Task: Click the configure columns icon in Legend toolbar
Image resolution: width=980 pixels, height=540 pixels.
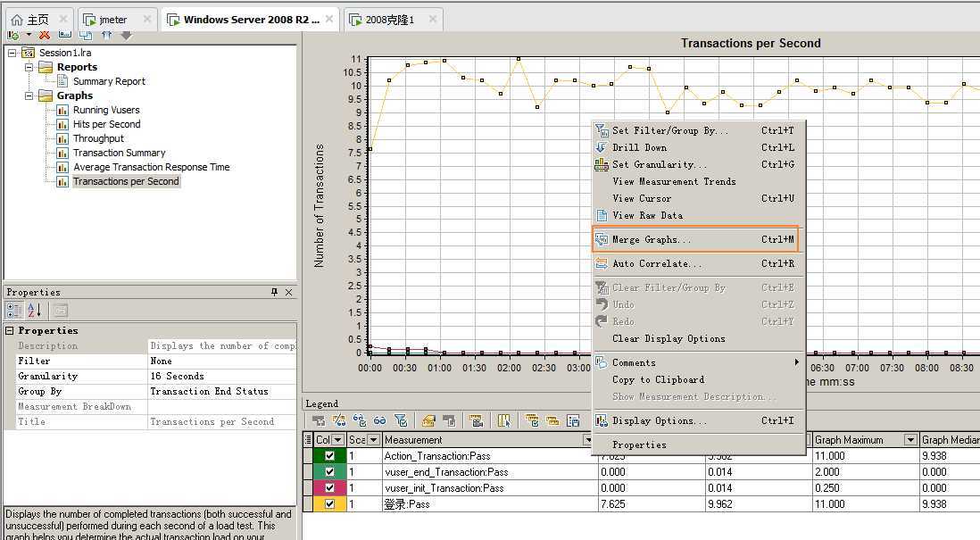Action: tap(503, 420)
